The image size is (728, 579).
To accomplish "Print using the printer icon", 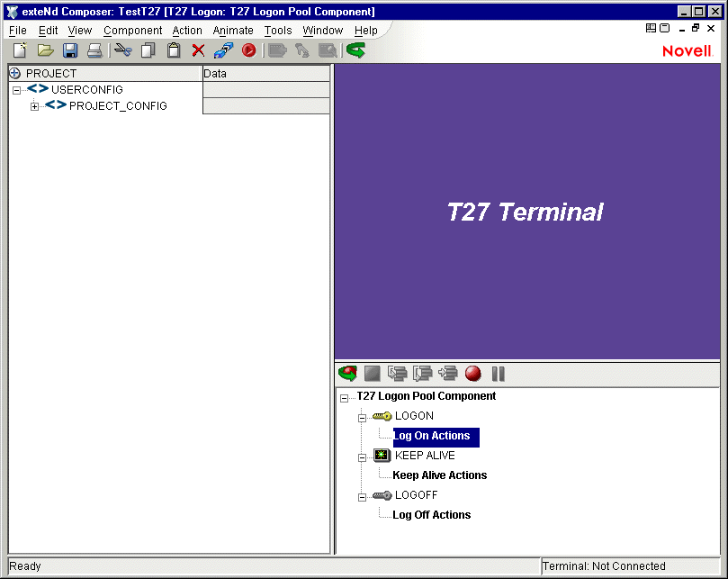I will [94, 50].
